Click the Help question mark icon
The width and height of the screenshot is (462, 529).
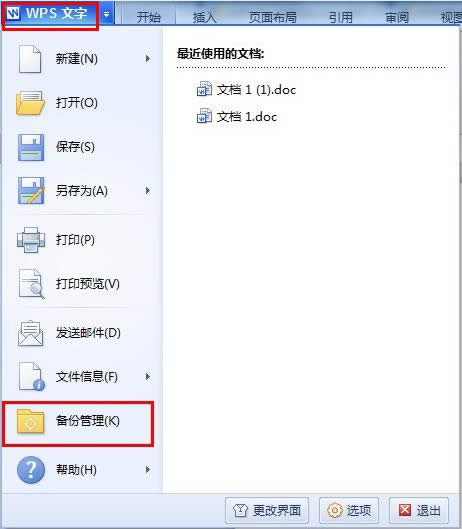pyautogui.click(x=31, y=470)
